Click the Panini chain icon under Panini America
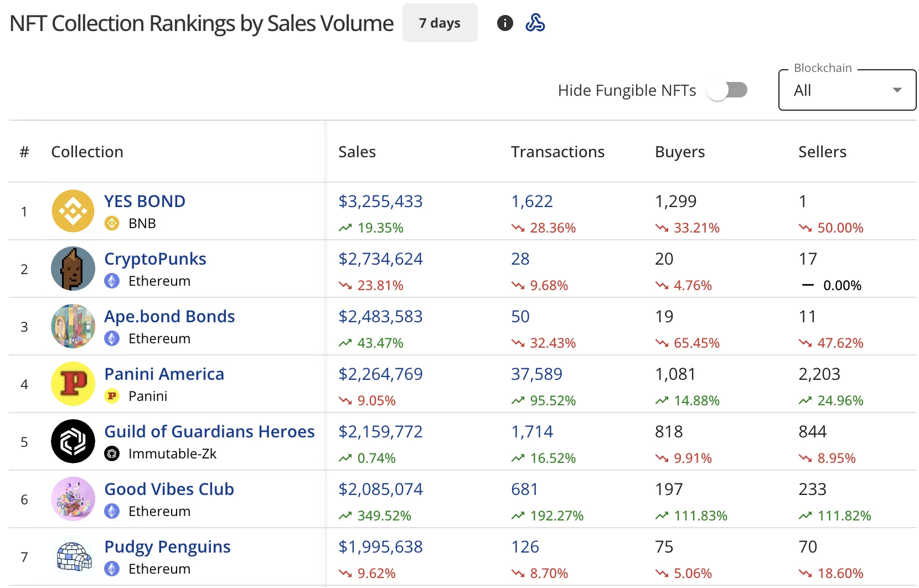The width and height of the screenshot is (919, 588). click(x=112, y=396)
